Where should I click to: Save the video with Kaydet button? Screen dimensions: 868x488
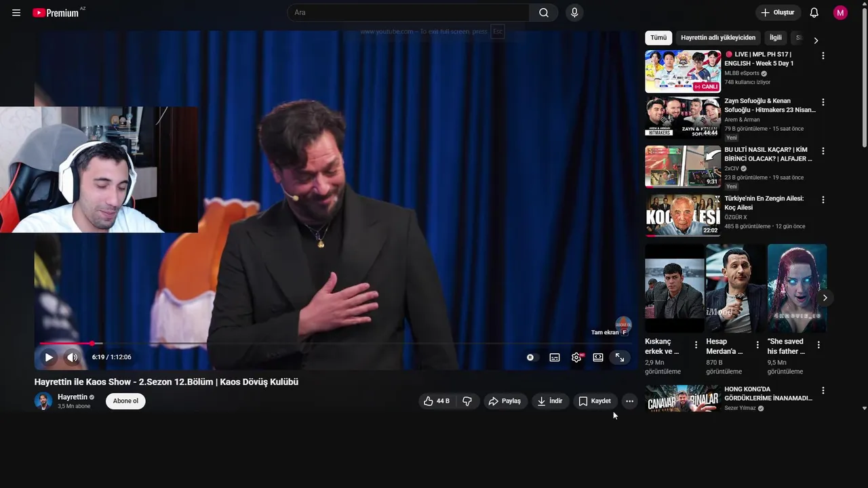[595, 401]
